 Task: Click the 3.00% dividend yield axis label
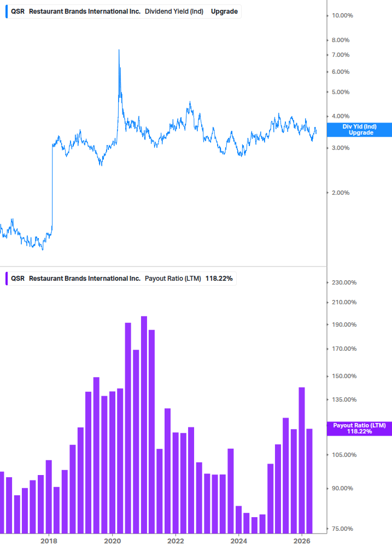[341, 148]
